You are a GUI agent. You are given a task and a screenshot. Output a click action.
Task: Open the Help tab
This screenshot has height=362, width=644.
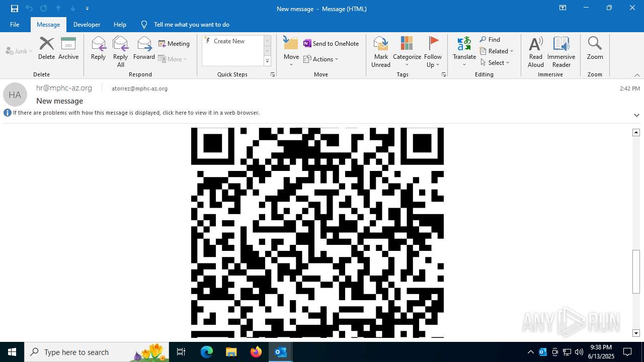(120, 25)
